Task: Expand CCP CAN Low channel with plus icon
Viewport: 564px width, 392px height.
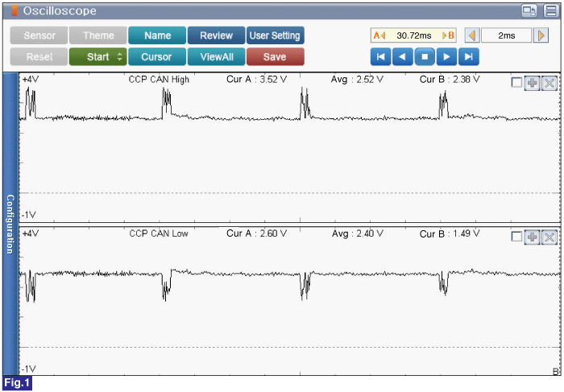Action: (532, 237)
